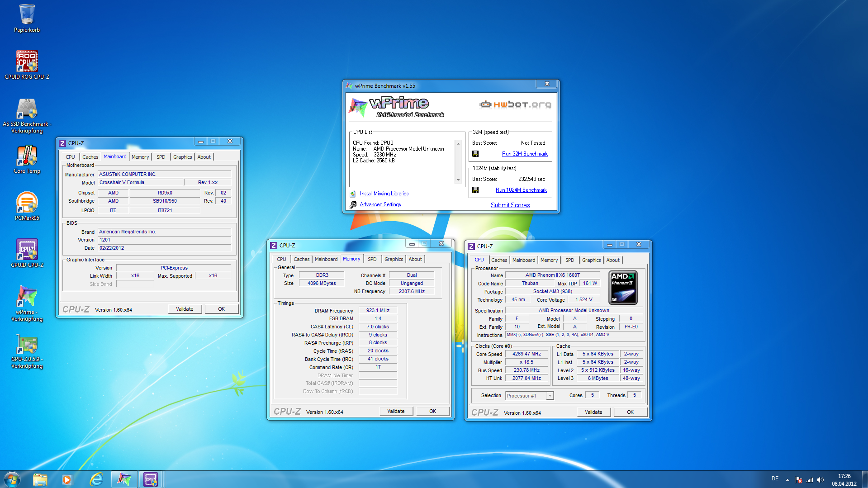The width and height of the screenshot is (868, 488).
Task: Open Internet Explorer from the taskbar
Action: click(x=96, y=479)
